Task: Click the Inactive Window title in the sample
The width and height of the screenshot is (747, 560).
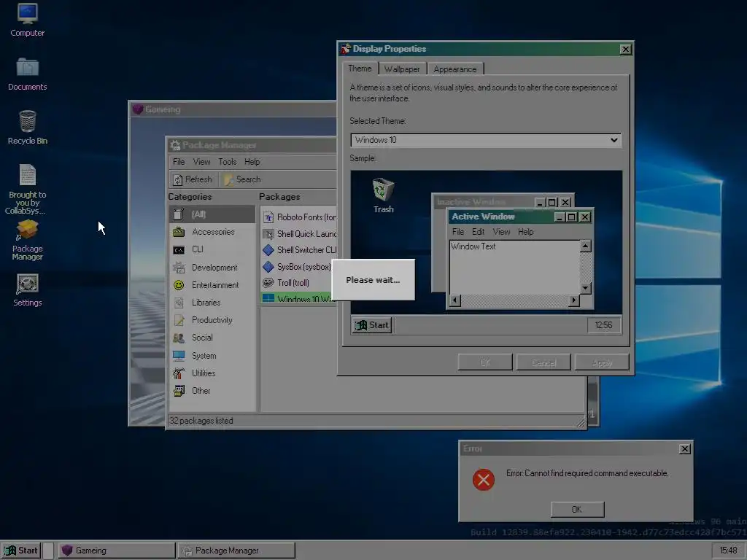Action: [471, 202]
